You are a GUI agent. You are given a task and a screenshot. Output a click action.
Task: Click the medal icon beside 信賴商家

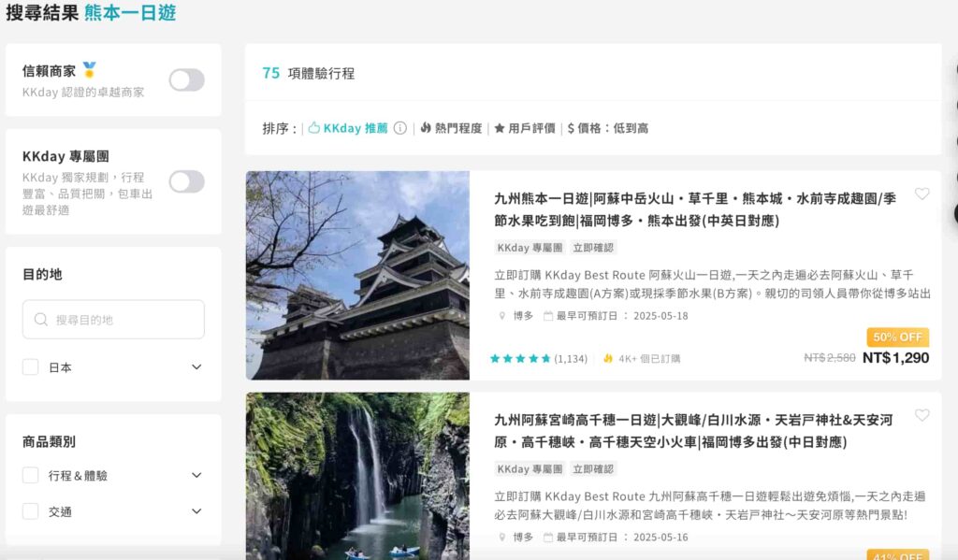tap(89, 70)
